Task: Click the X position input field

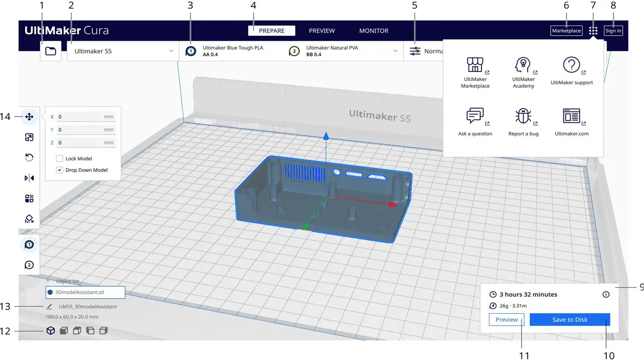Action: tap(86, 117)
